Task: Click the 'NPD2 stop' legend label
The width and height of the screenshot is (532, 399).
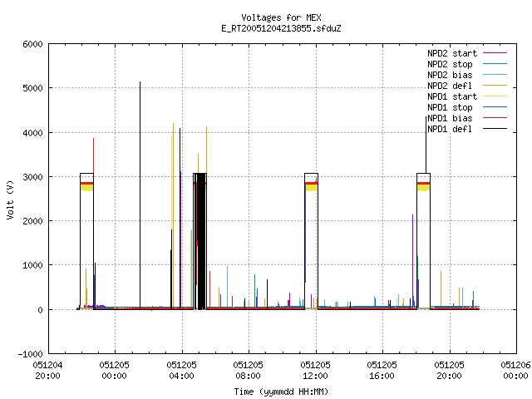Action: tap(450, 64)
